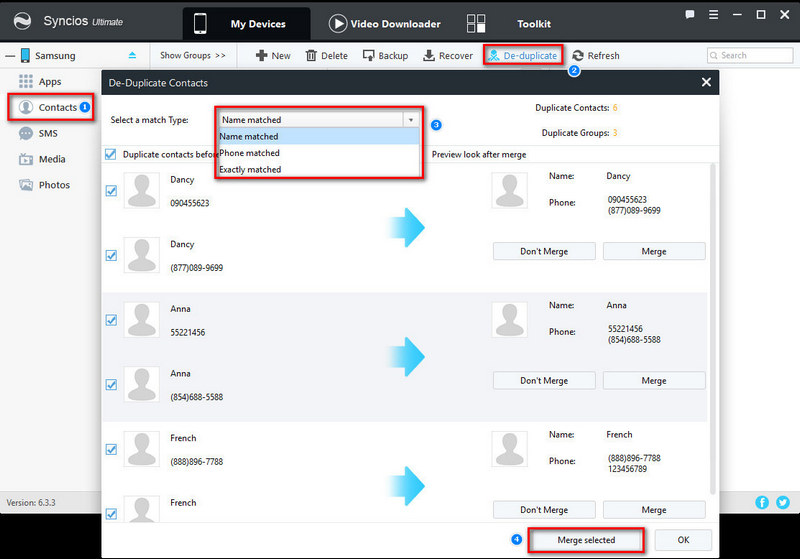This screenshot has height=559, width=800.
Task: Click the Backup monitor icon
Action: (368, 55)
